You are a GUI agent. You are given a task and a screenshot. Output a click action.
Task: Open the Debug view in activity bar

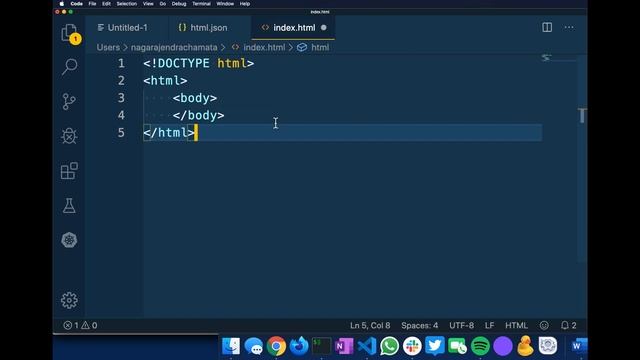click(69, 136)
